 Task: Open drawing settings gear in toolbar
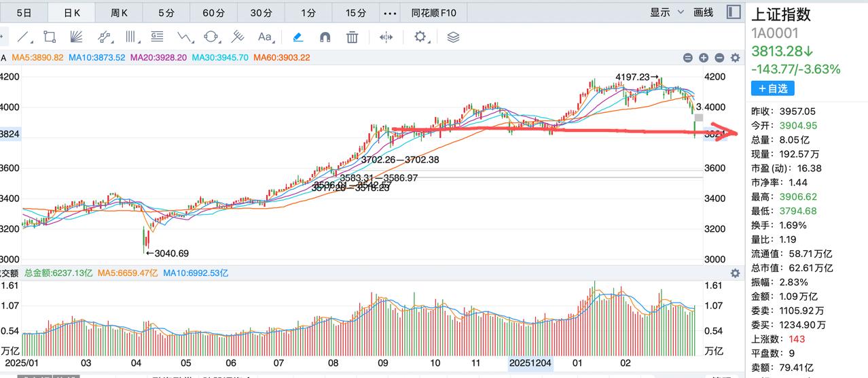tap(420, 37)
